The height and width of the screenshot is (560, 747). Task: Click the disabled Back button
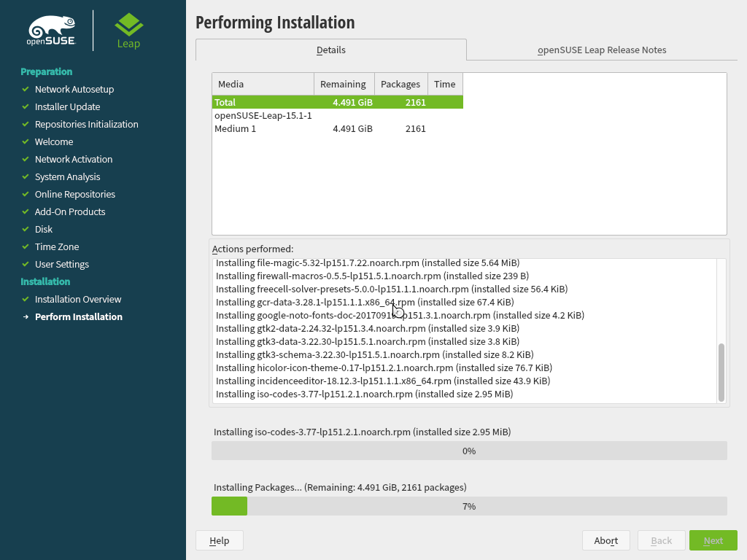coord(661,540)
